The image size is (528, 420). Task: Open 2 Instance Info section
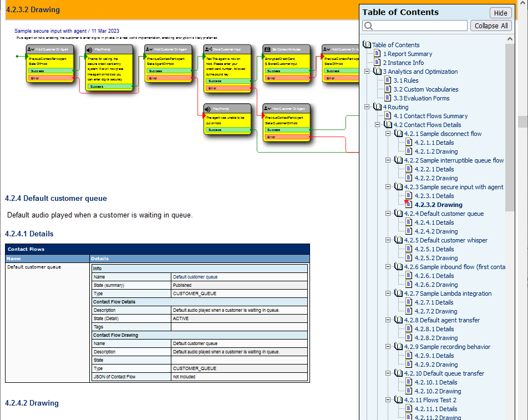403,63
